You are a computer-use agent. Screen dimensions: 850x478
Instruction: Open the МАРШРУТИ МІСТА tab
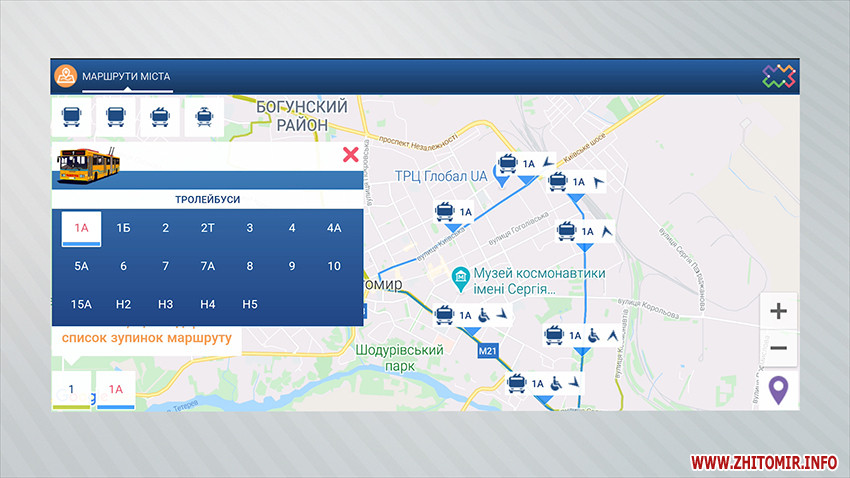click(x=126, y=77)
